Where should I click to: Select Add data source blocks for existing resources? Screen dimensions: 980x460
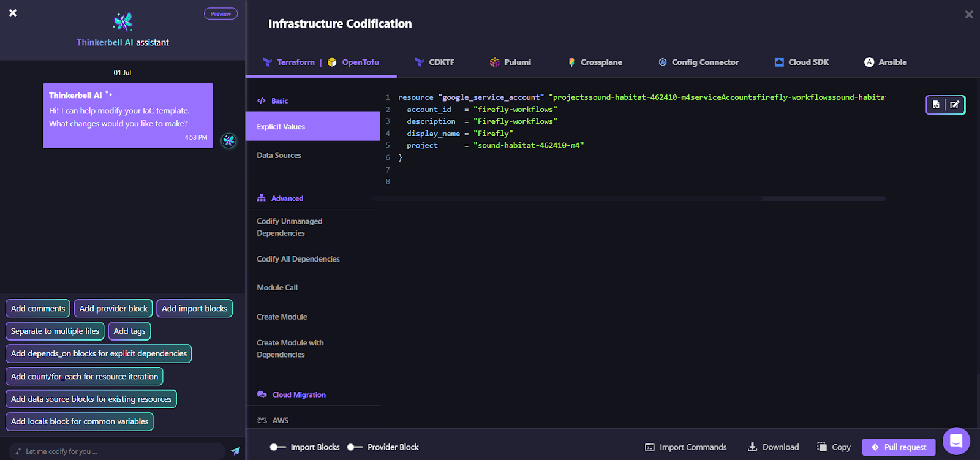91,399
